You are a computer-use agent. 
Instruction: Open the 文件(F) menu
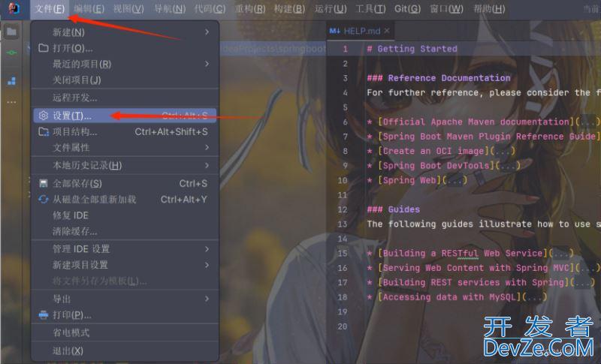click(50, 9)
